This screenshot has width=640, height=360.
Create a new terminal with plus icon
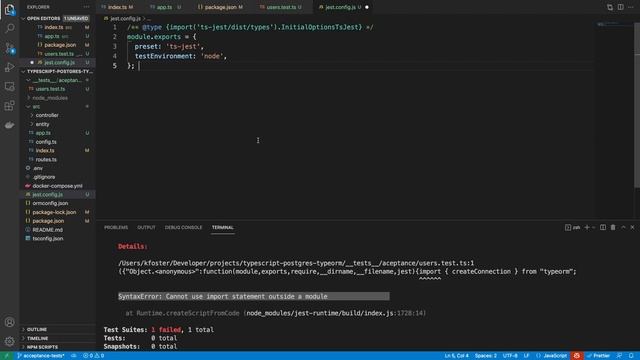(587, 227)
